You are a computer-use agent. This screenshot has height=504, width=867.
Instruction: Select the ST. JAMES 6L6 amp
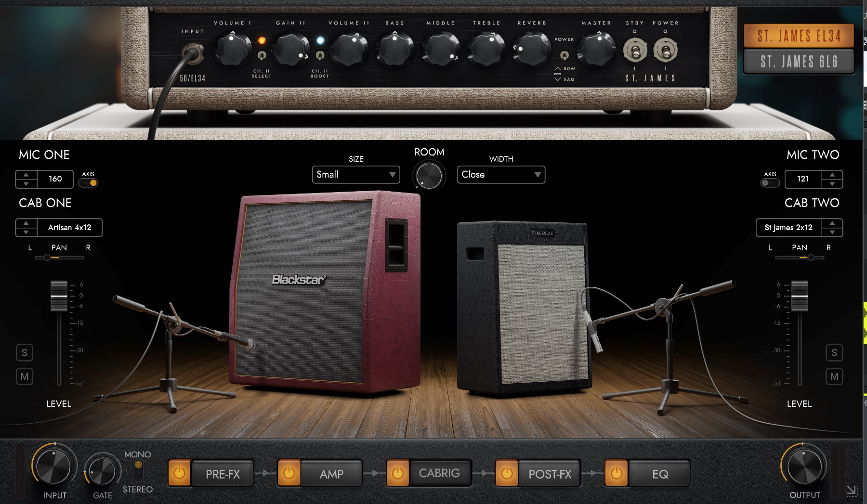point(799,62)
